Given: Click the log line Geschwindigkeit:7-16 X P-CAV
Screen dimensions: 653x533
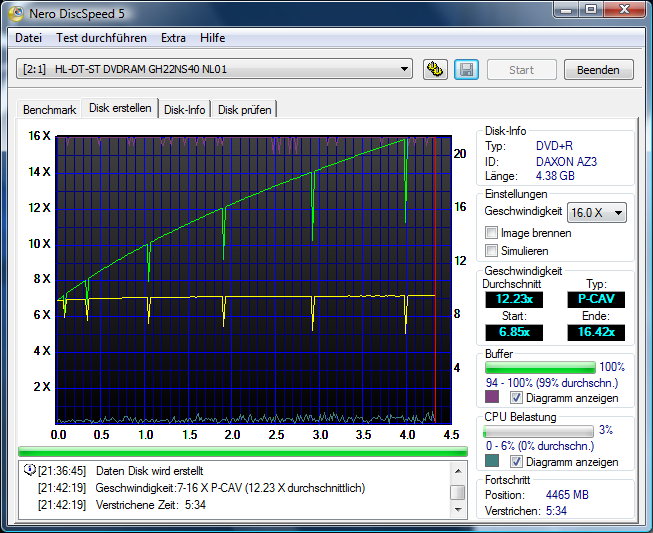Looking at the screenshot, I should coord(230,488).
